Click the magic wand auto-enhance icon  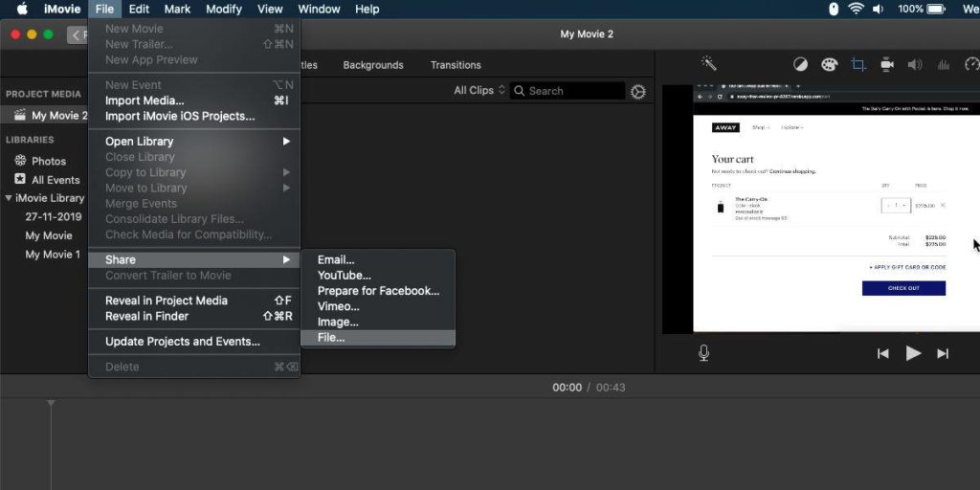[x=709, y=64]
